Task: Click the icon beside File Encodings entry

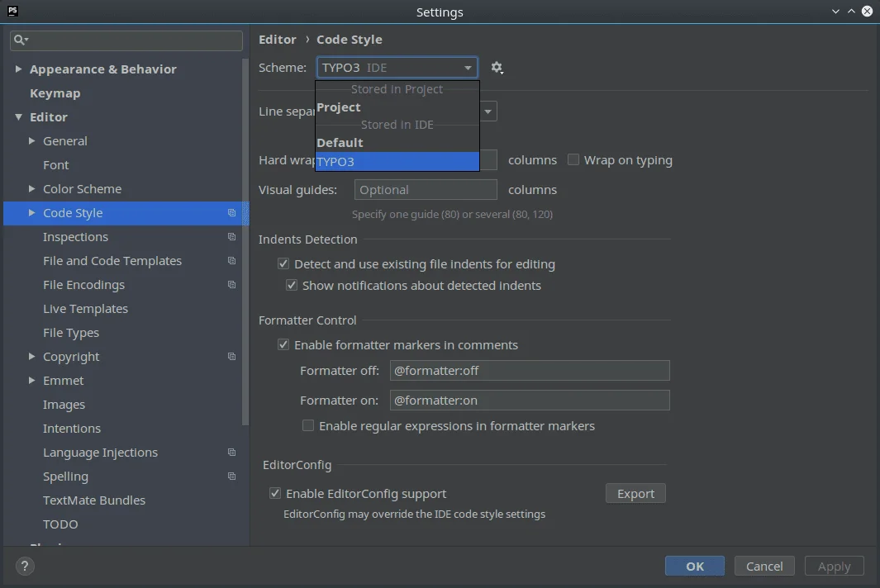Action: [231, 285]
